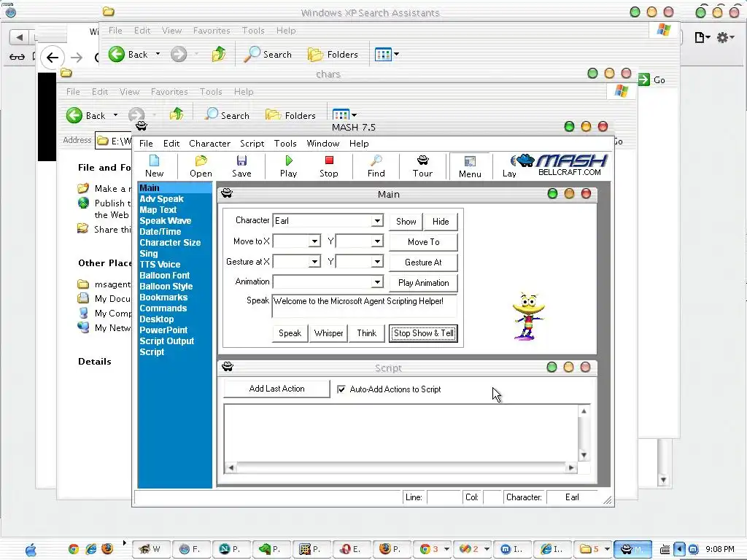747x560 pixels.
Task: Select Script Output in the sidebar
Action: (167, 341)
